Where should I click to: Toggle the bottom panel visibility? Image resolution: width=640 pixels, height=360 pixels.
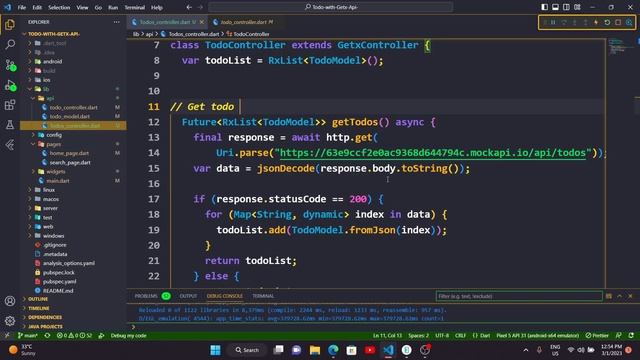click(x=556, y=7)
